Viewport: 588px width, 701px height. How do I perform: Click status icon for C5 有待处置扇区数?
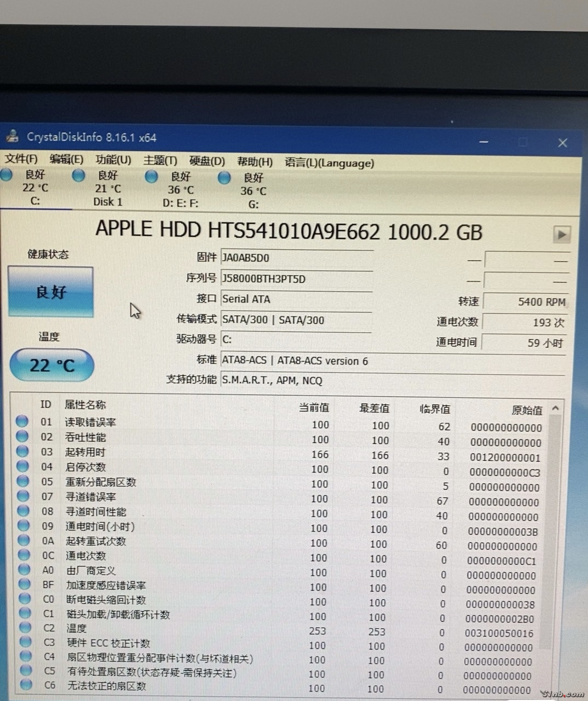click(x=26, y=670)
